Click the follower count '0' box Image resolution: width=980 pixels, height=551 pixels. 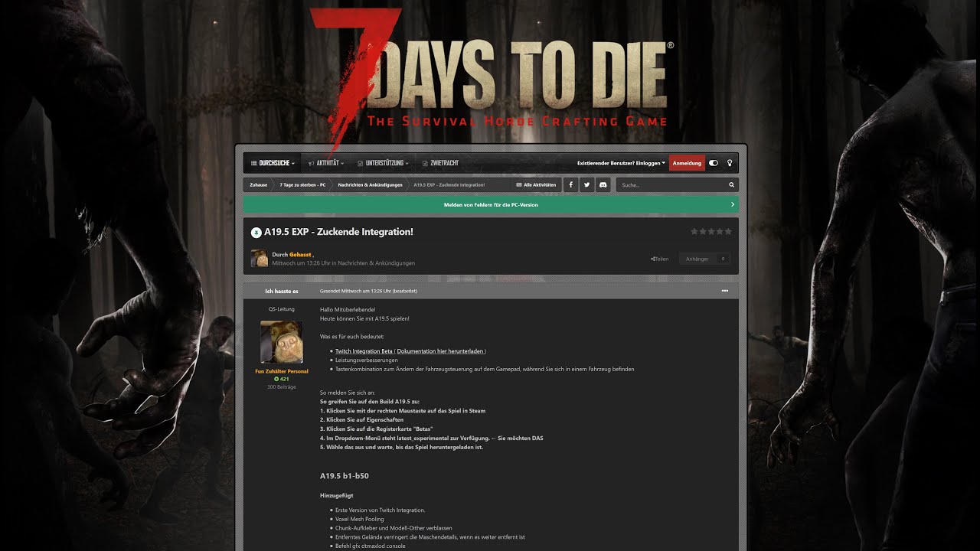coord(723,259)
